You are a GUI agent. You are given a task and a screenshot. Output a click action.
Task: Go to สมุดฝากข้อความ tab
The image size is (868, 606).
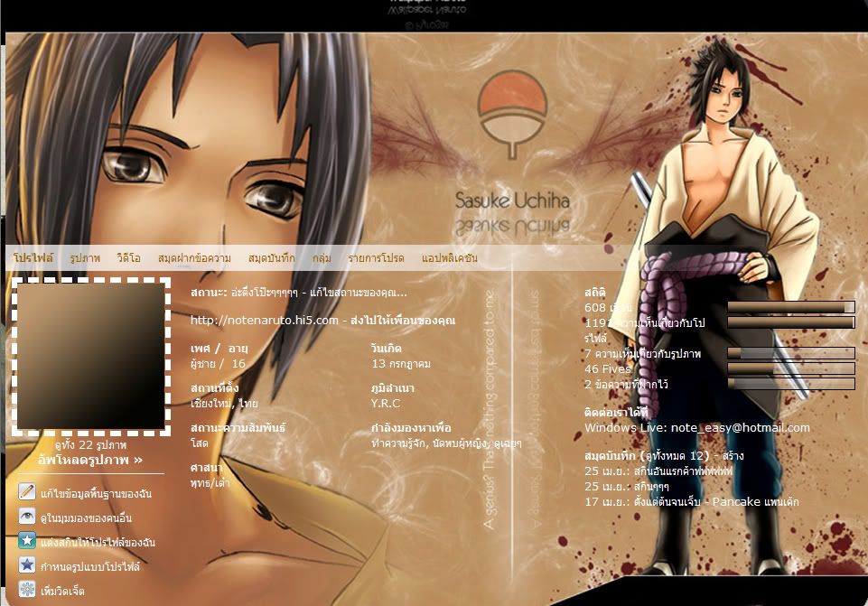(x=194, y=258)
